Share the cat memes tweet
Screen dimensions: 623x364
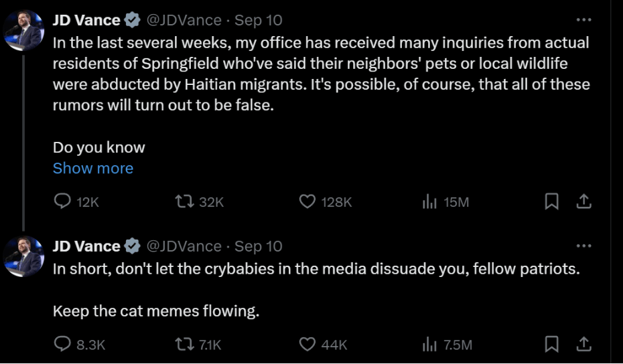(583, 345)
